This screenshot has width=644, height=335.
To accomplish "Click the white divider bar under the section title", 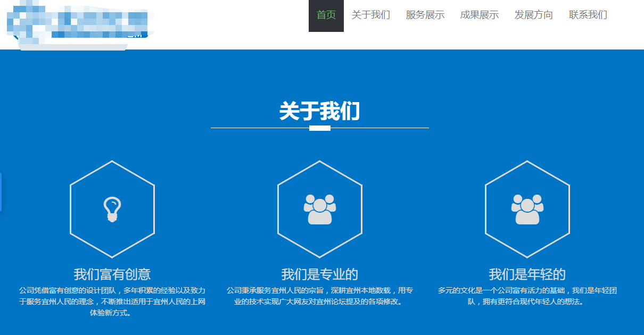I will [x=320, y=128].
